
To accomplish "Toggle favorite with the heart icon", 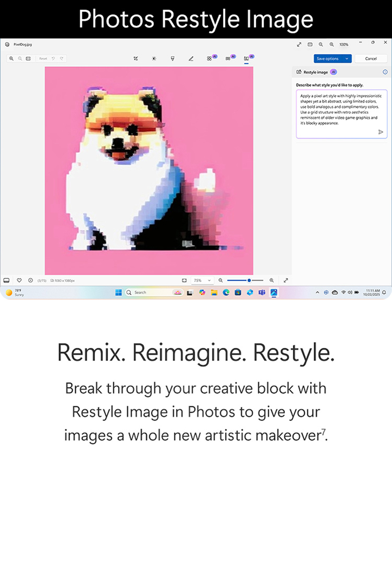I will (x=19, y=280).
